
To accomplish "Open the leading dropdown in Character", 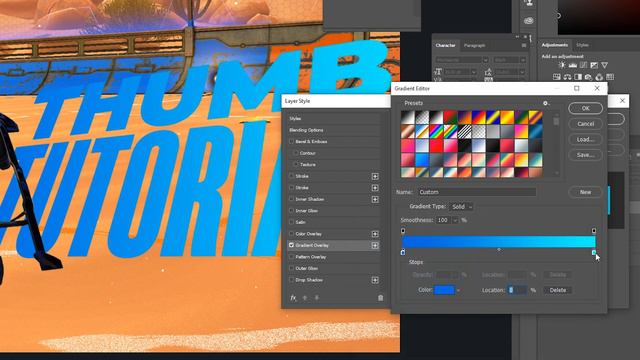I will click(x=522, y=72).
